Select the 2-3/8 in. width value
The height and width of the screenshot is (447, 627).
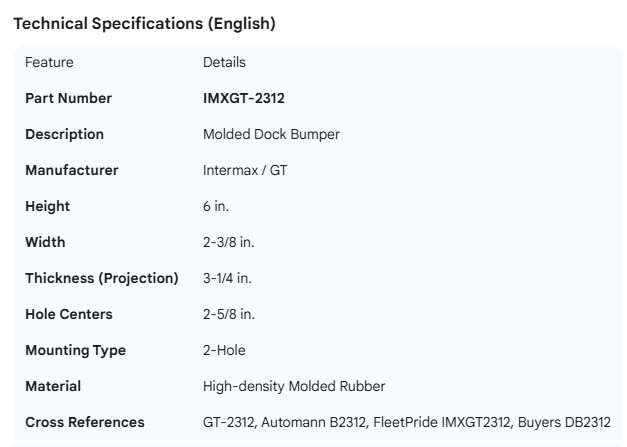point(229,242)
